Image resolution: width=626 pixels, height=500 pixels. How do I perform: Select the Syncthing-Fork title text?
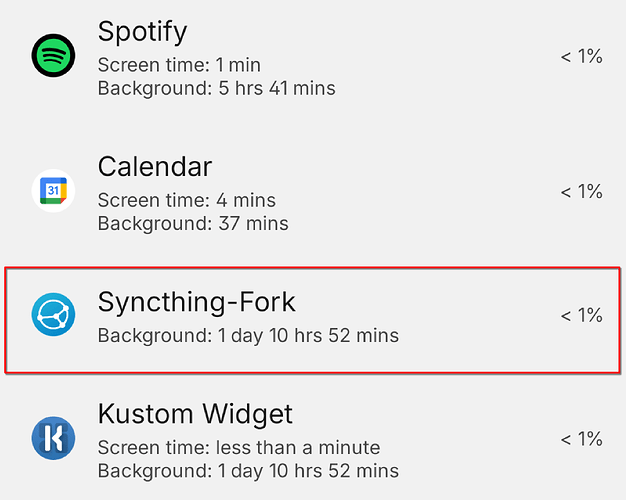point(197,301)
